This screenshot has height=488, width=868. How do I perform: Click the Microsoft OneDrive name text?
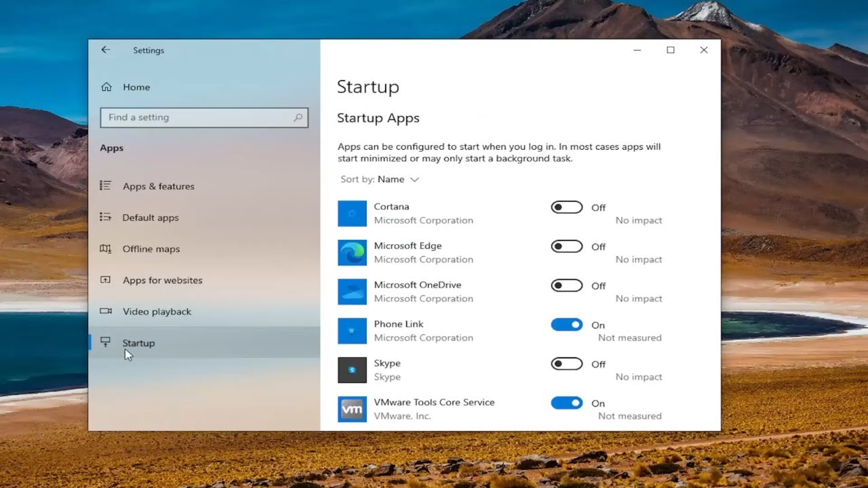[417, 285]
